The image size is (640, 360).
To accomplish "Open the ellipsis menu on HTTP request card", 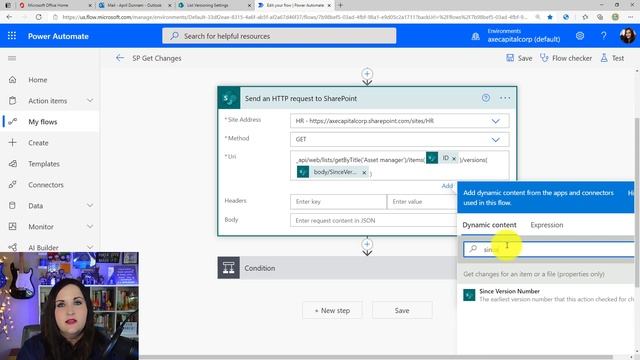I will (x=505, y=98).
